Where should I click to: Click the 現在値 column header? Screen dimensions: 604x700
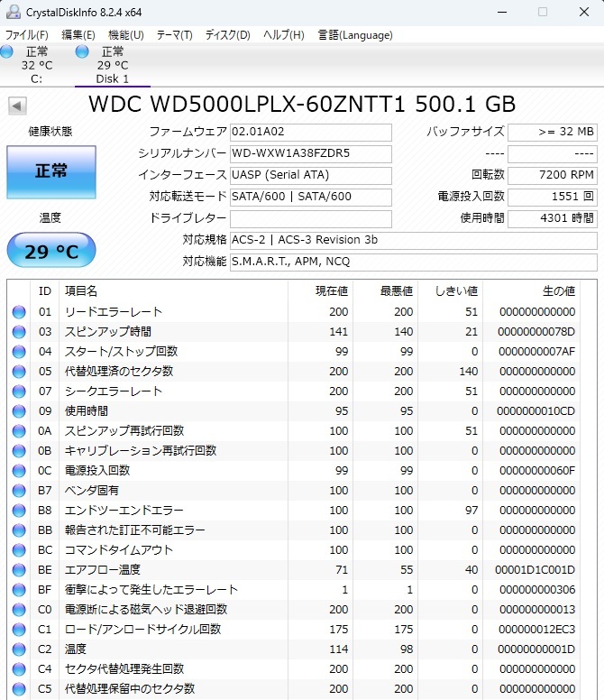pos(320,291)
